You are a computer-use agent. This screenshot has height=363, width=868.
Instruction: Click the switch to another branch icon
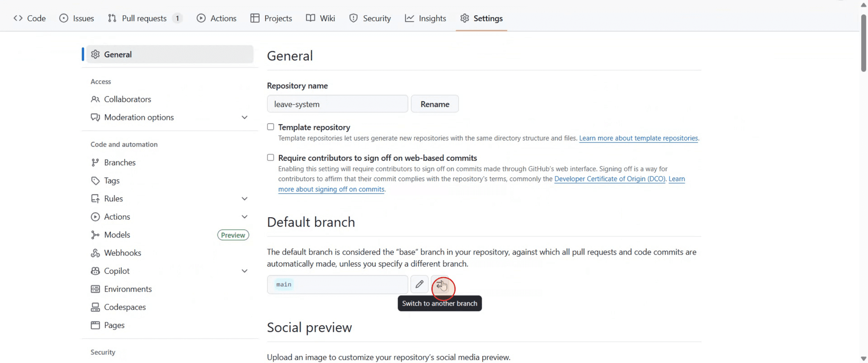[x=443, y=286]
